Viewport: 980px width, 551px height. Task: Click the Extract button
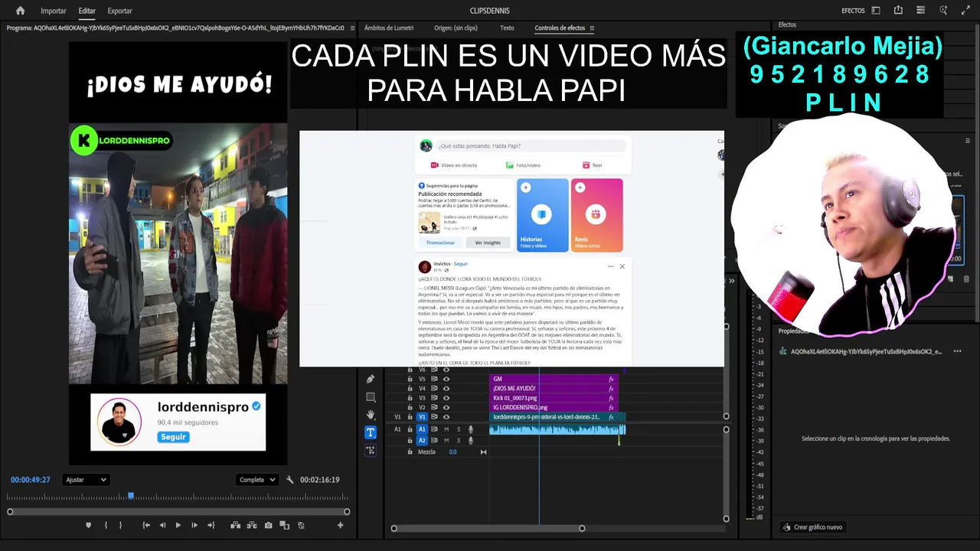251,525
